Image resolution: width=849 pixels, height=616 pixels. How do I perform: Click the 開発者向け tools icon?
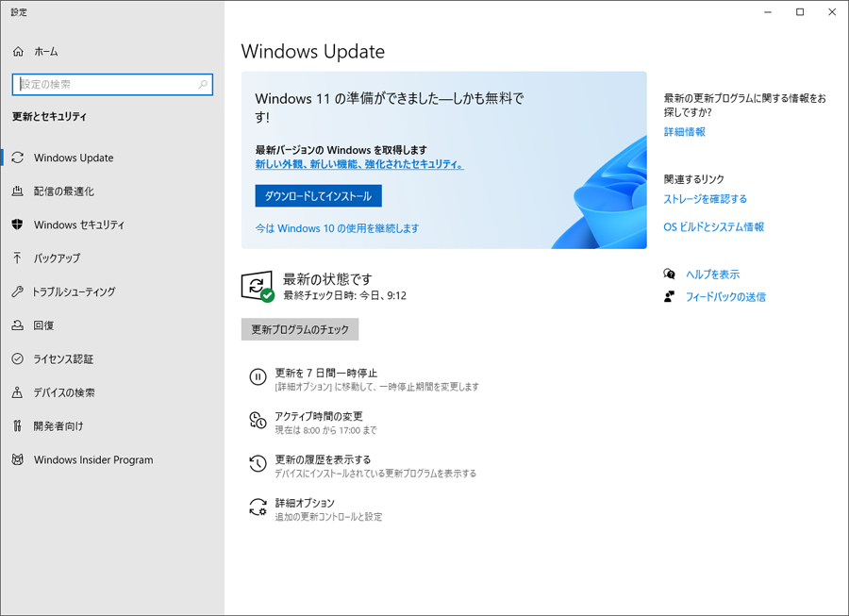17,426
